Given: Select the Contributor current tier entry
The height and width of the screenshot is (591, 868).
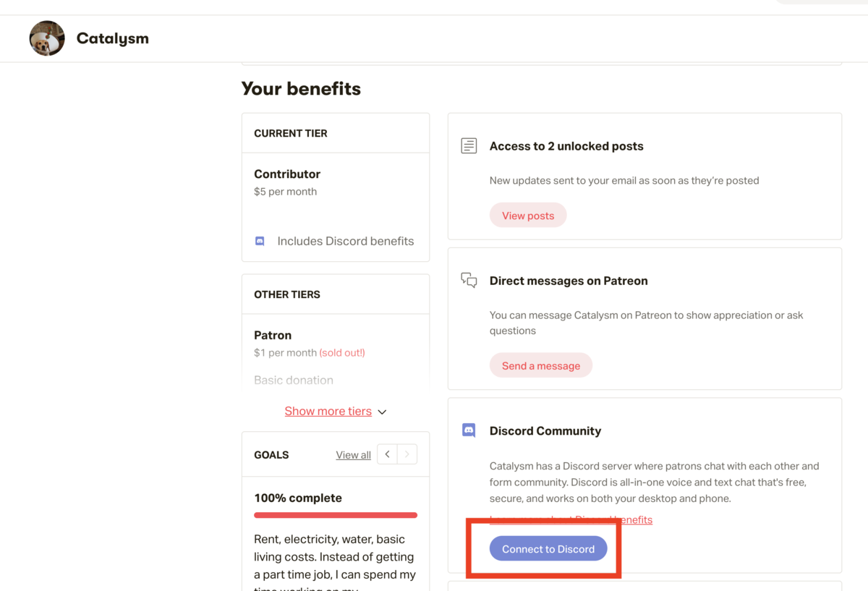Looking at the screenshot, I should pos(287,174).
